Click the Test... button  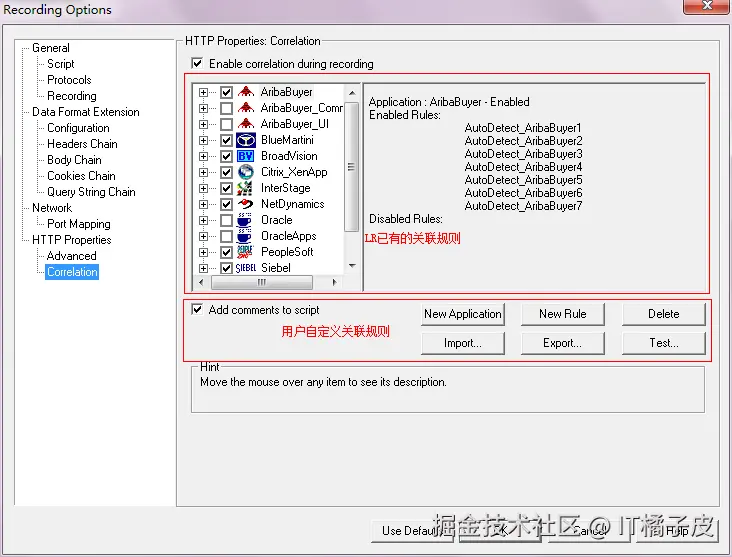663,343
